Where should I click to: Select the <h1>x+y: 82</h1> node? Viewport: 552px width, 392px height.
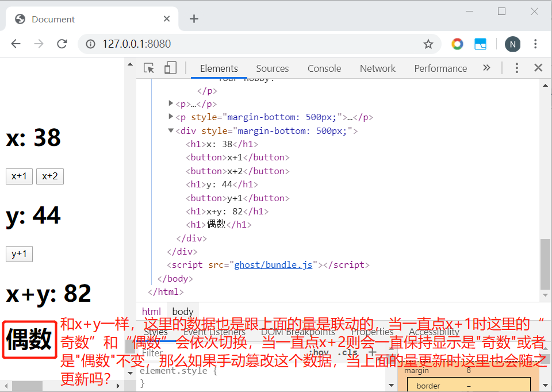tap(227, 212)
